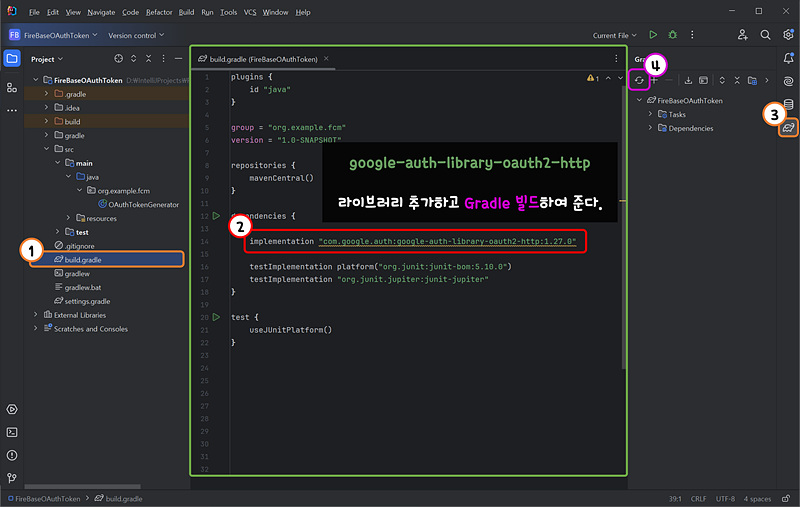Open the Gradle tool window from right sidebar
800x507 pixels.
pos(788,127)
